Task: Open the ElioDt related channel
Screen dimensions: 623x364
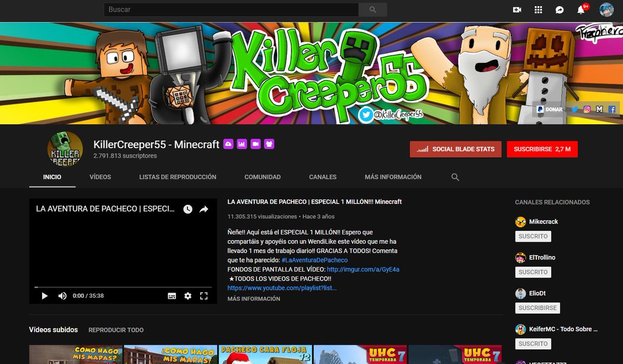Action: (x=537, y=293)
